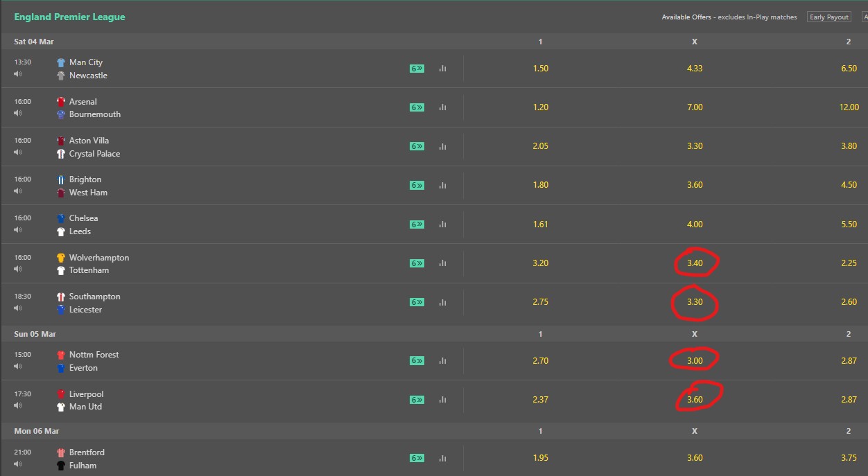Screen dimensions: 868x476
Task: Click the audio icon for Aston Villa match
Action: pos(18,152)
